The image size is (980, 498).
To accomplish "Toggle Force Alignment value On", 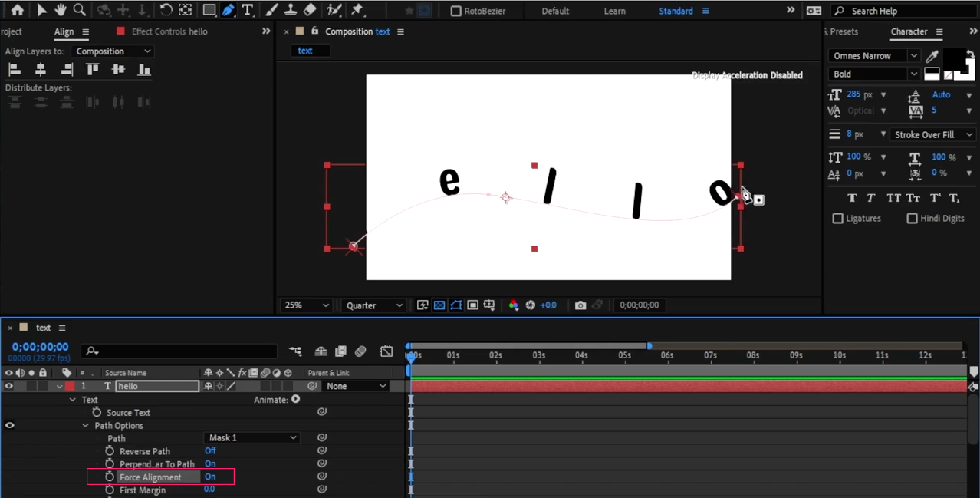I will tap(210, 477).
